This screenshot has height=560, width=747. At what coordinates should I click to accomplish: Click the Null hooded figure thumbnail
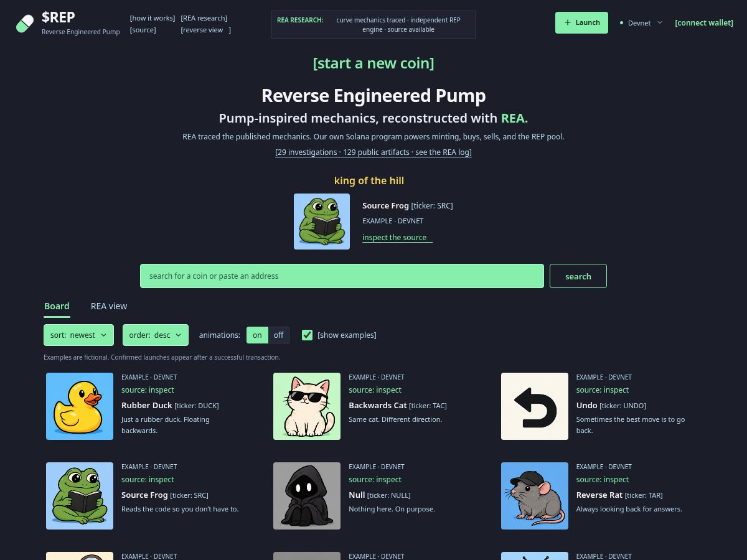307,496
